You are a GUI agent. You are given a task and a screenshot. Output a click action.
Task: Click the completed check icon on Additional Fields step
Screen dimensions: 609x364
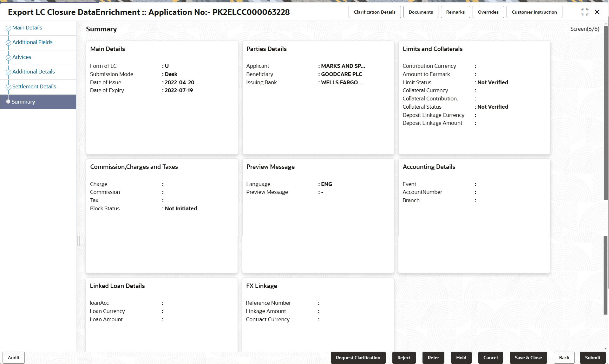(8, 42)
